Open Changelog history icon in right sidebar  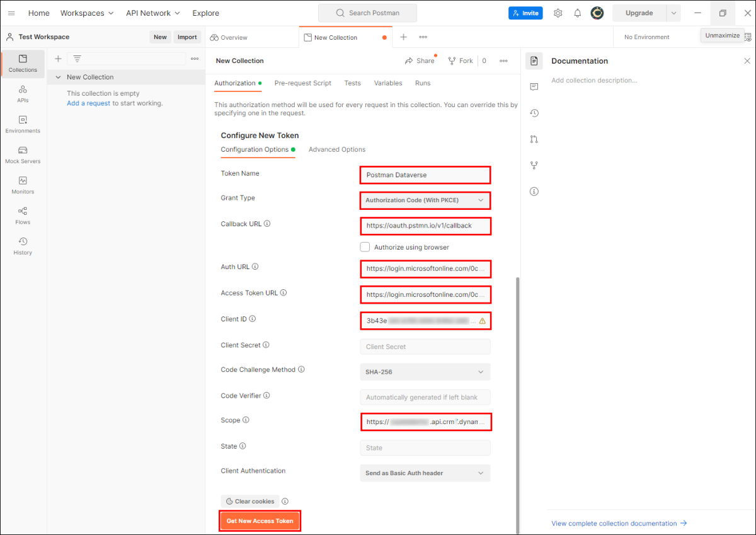click(x=534, y=113)
